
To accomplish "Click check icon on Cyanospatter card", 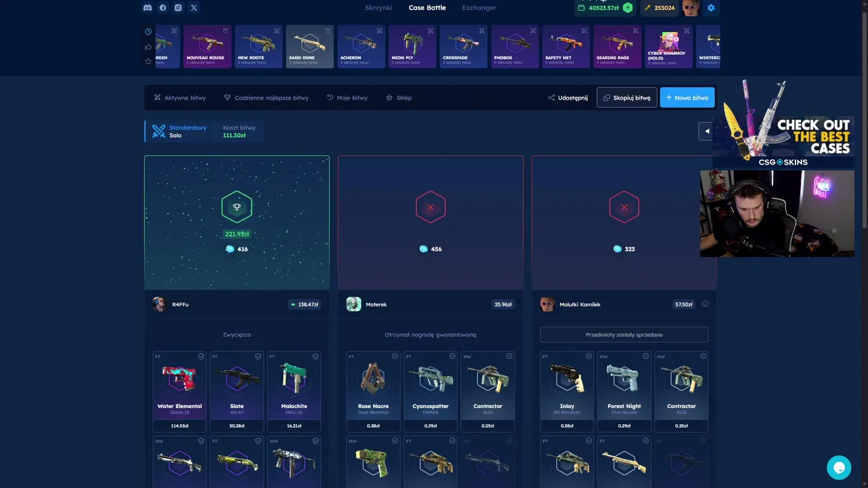I will [452, 356].
